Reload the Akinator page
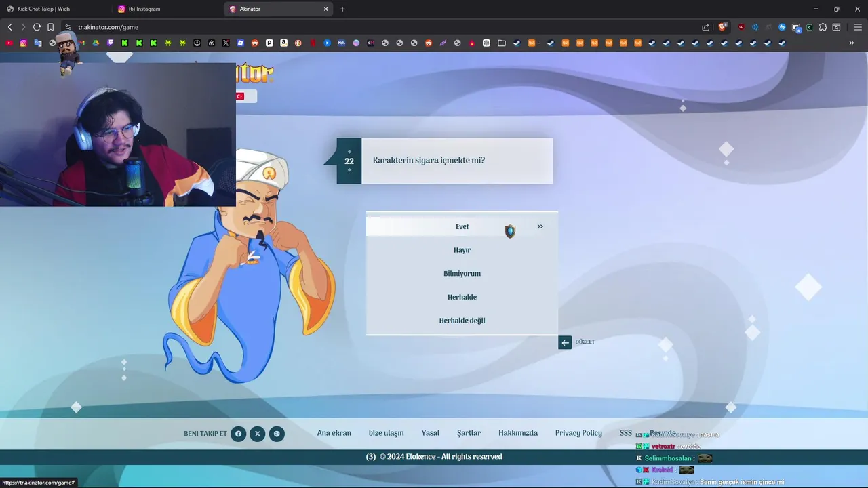The image size is (868, 488). (37, 27)
